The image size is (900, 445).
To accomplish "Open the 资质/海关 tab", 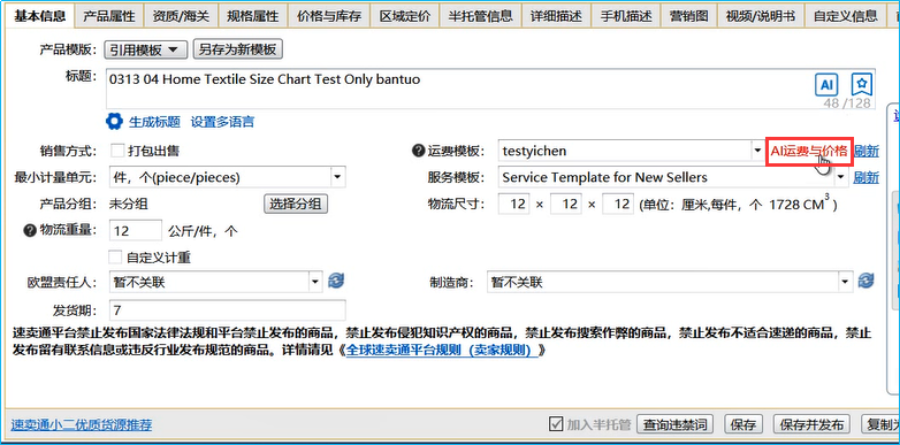I will point(181,16).
